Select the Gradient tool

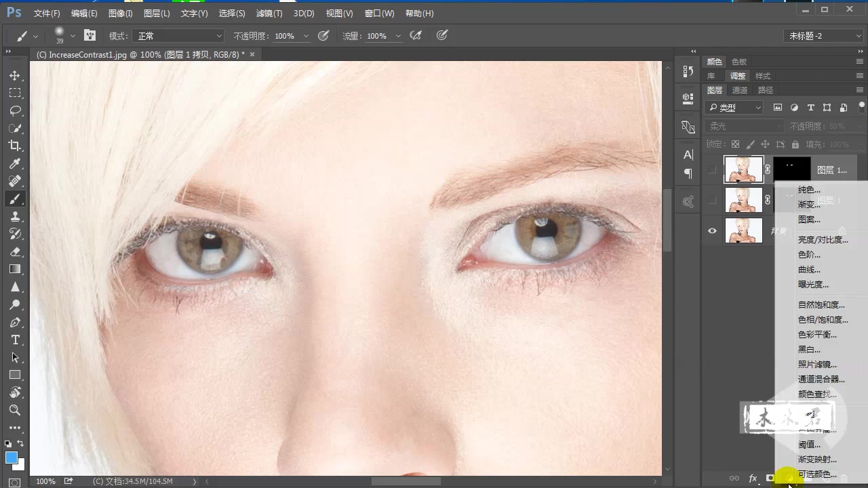pyautogui.click(x=15, y=269)
